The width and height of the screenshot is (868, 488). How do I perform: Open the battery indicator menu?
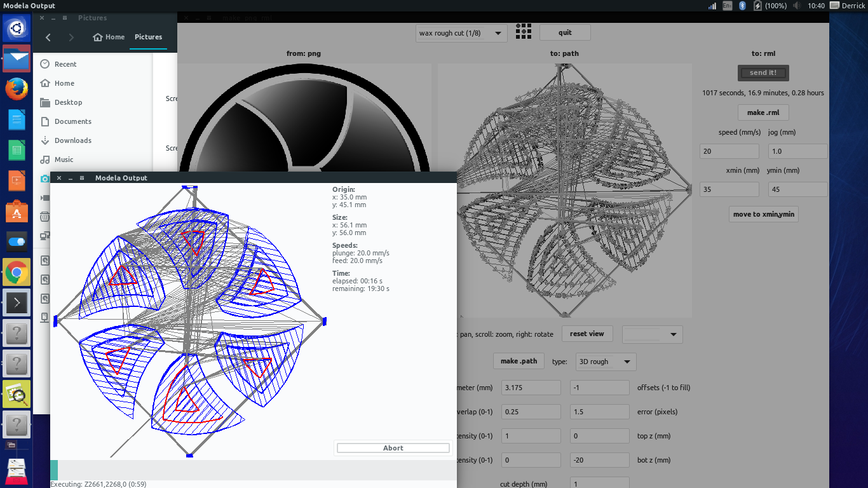(771, 6)
